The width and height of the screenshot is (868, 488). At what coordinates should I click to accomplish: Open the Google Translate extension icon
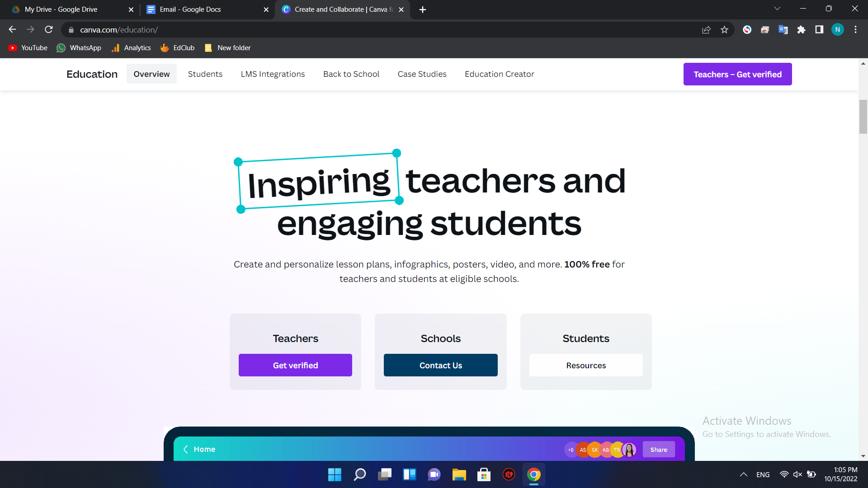pos(783,30)
